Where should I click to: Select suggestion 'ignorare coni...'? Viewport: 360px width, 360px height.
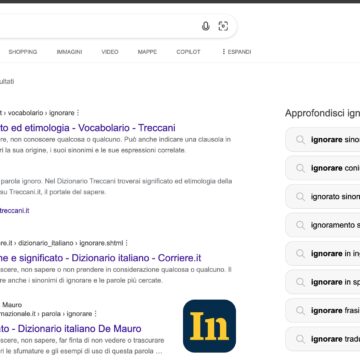click(x=323, y=168)
